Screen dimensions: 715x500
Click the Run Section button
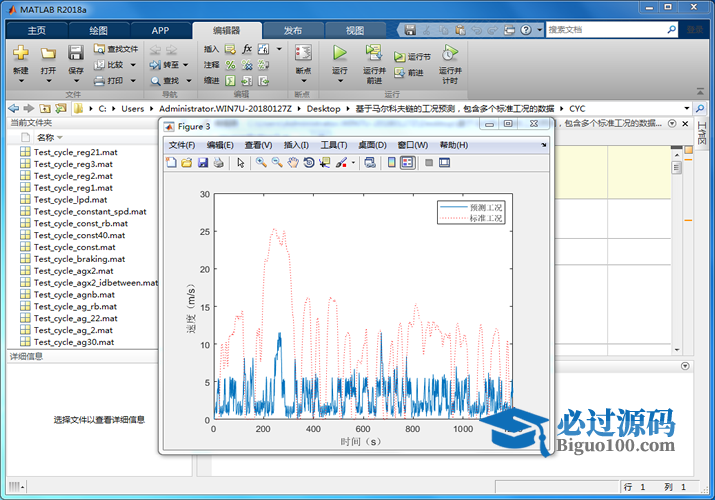coord(412,57)
